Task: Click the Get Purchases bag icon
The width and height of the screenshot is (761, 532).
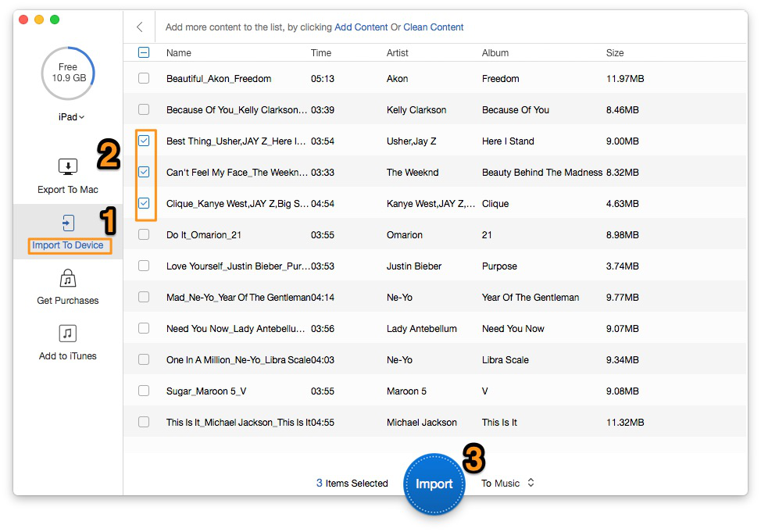Action: pos(68,278)
